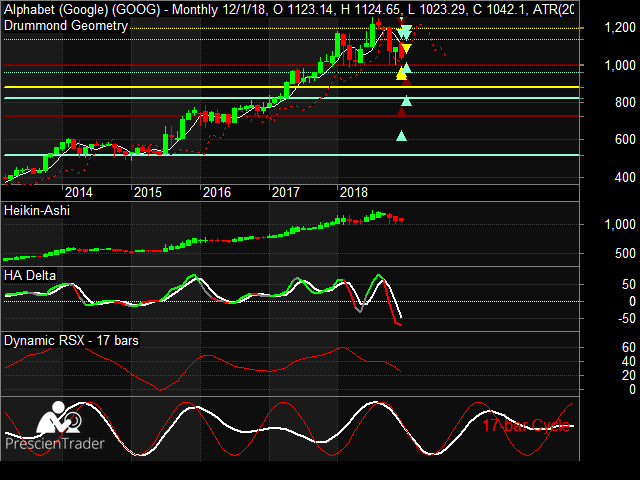Click the 60 value on Dynamic RSX axis
Screen dimensions: 640x480
click(629, 347)
